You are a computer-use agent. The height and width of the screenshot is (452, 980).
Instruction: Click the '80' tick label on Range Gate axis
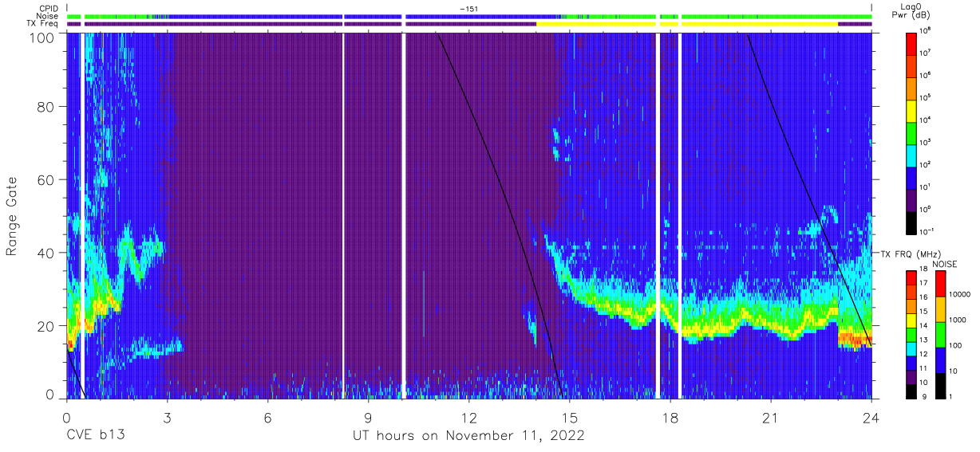(45, 107)
